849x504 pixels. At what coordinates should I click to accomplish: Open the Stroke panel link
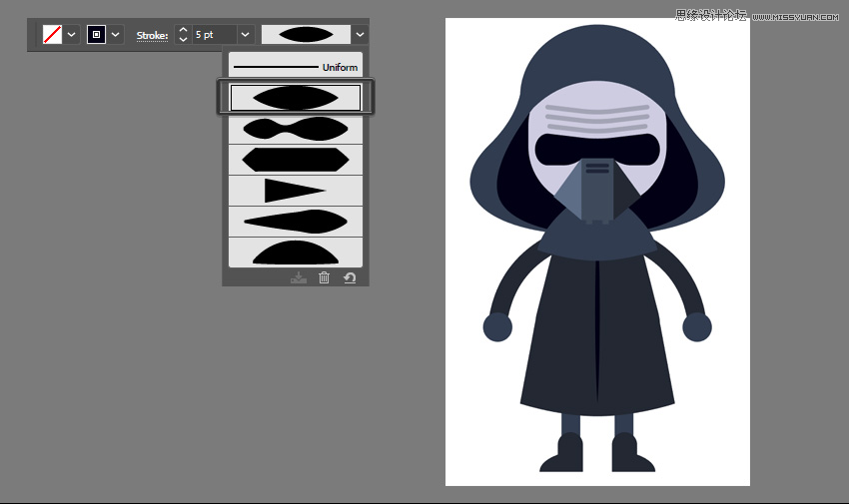click(152, 35)
